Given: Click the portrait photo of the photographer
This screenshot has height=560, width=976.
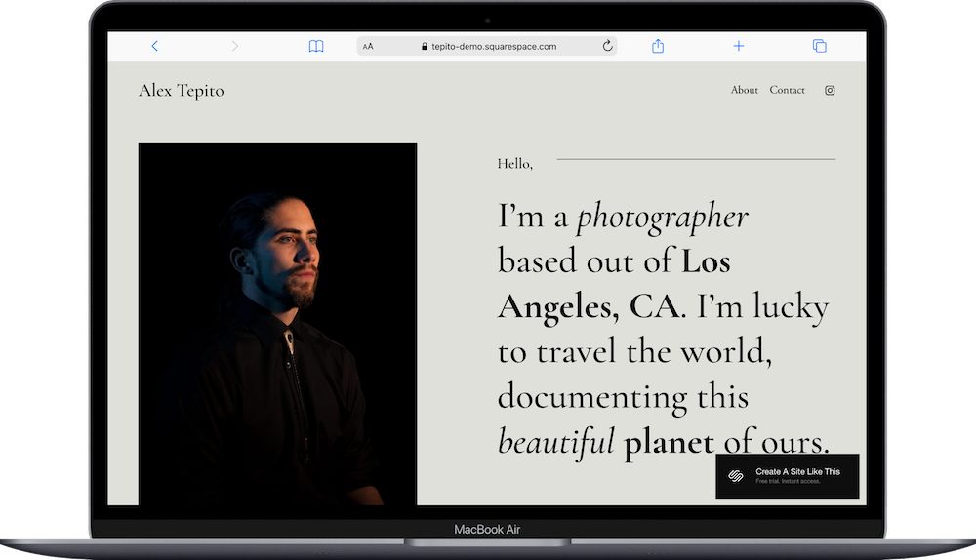Looking at the screenshot, I should pos(277,324).
